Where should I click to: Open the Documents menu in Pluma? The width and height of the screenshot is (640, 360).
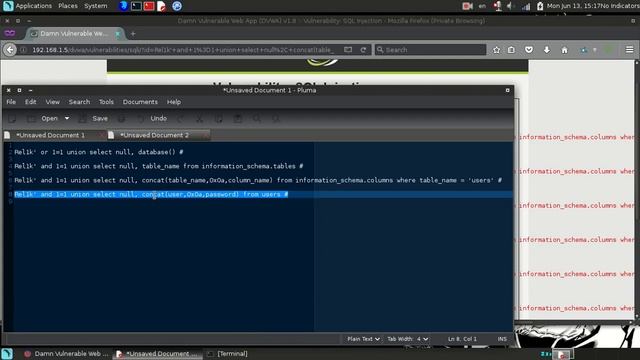pos(140,102)
